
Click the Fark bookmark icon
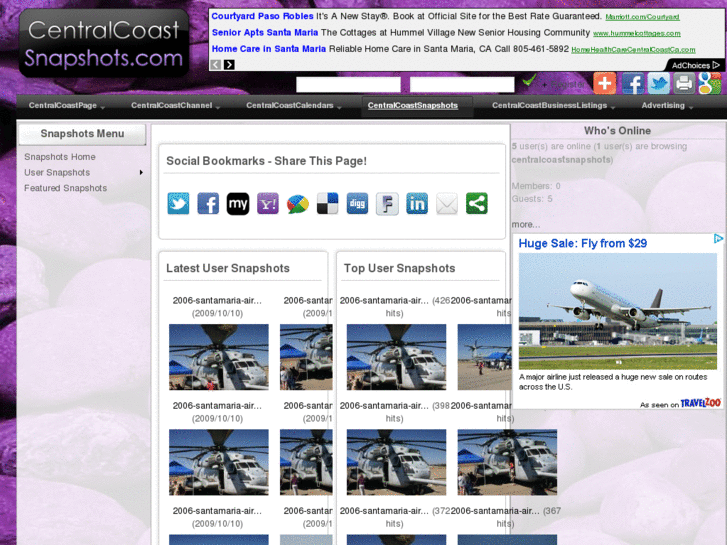387,204
